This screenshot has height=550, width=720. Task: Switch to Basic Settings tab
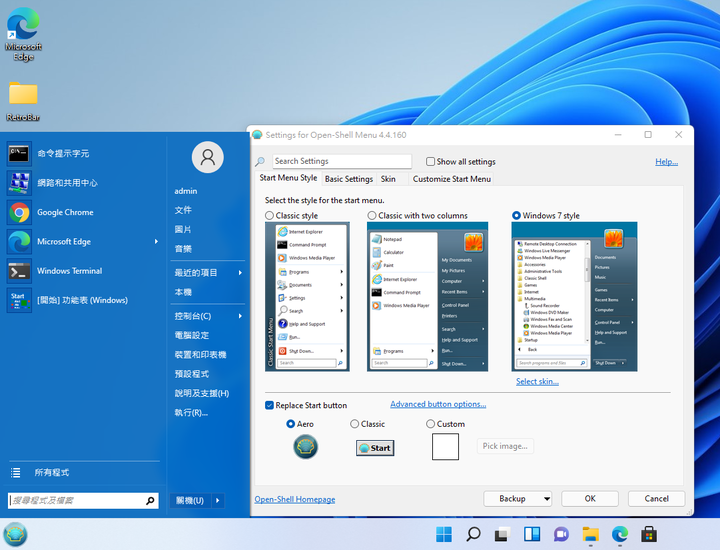click(349, 179)
